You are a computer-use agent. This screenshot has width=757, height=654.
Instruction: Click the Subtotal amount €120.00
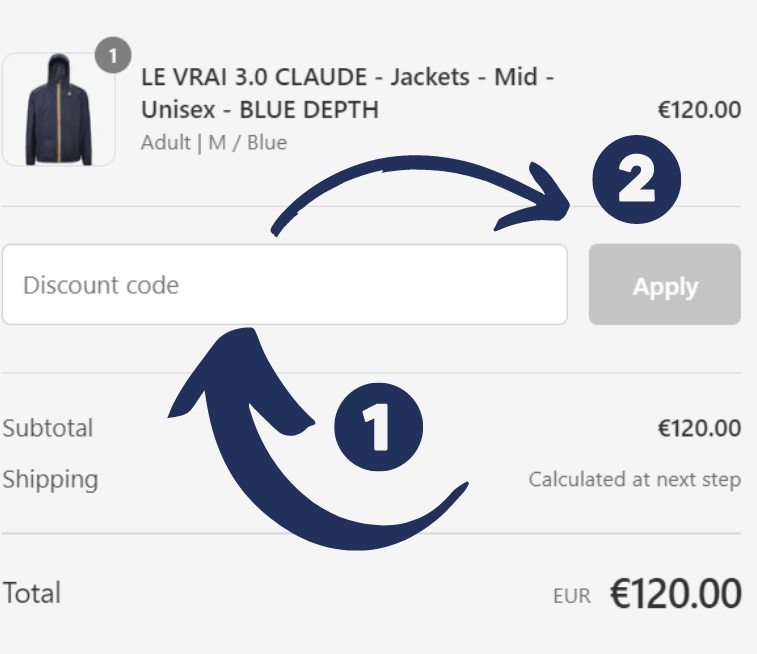(x=699, y=428)
